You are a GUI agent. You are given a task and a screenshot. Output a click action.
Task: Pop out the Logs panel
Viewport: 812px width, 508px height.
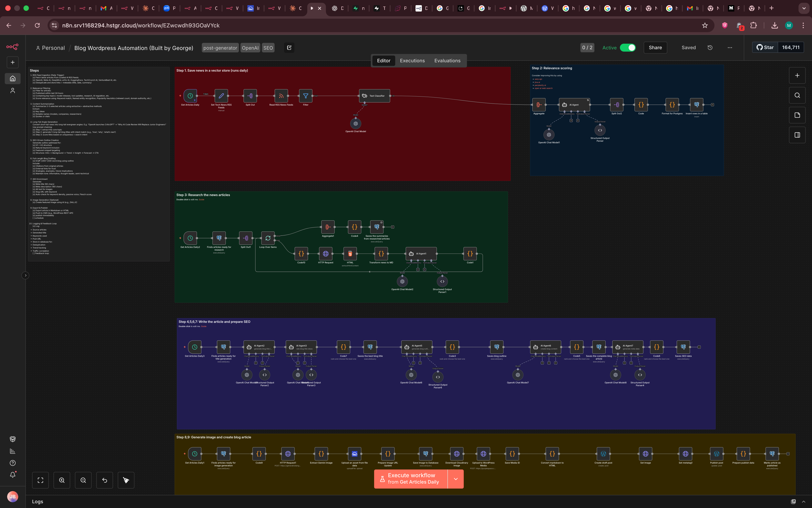pos(793,502)
